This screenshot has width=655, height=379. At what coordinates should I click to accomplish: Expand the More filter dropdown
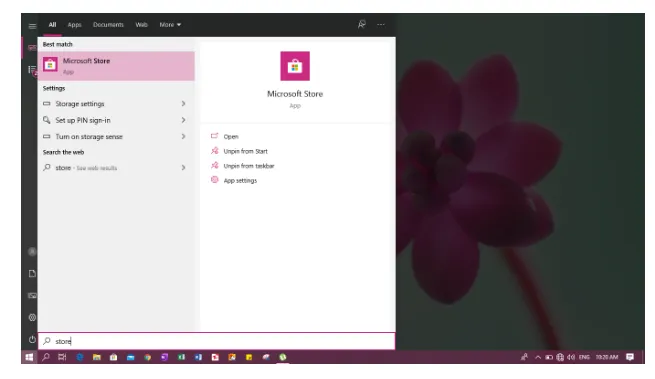170,25
